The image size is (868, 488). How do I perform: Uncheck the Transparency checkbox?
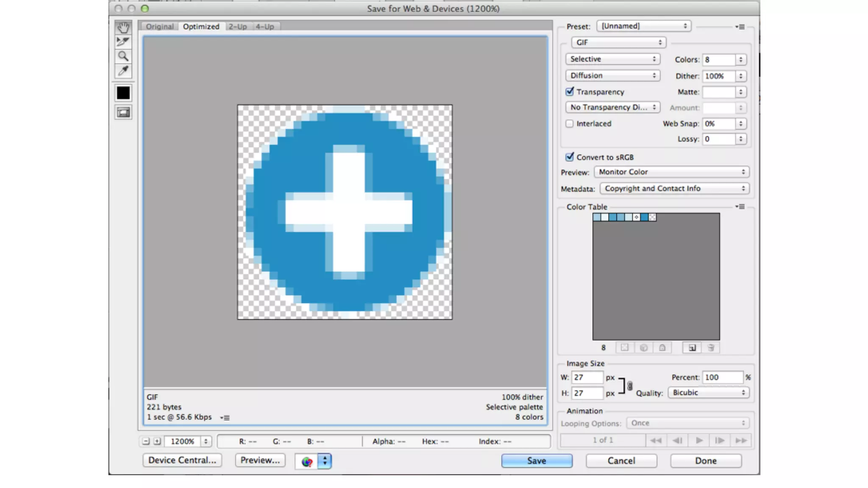pos(570,91)
